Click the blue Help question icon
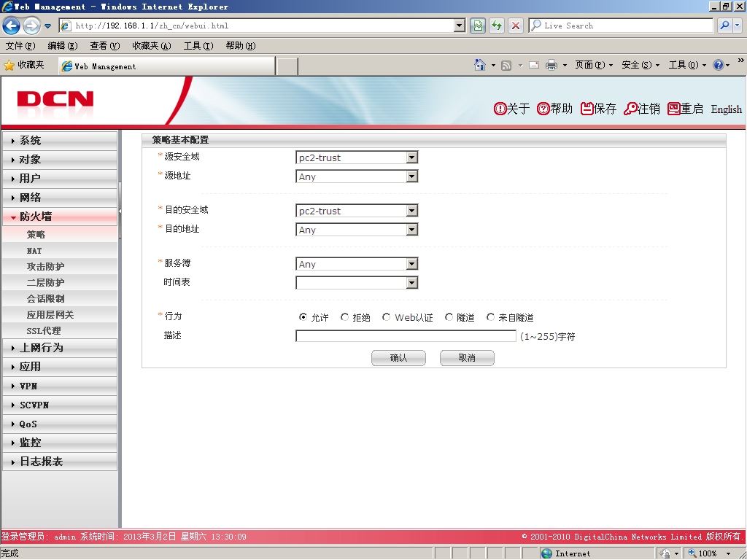Image resolution: width=747 pixels, height=560 pixels. [x=719, y=65]
